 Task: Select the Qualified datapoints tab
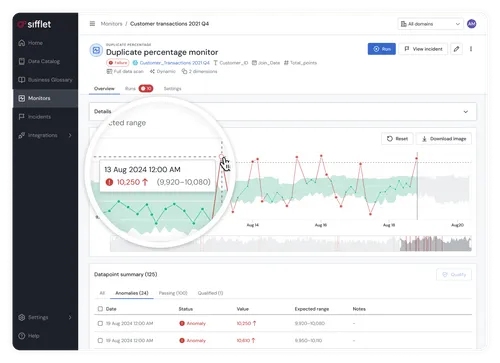click(210, 293)
